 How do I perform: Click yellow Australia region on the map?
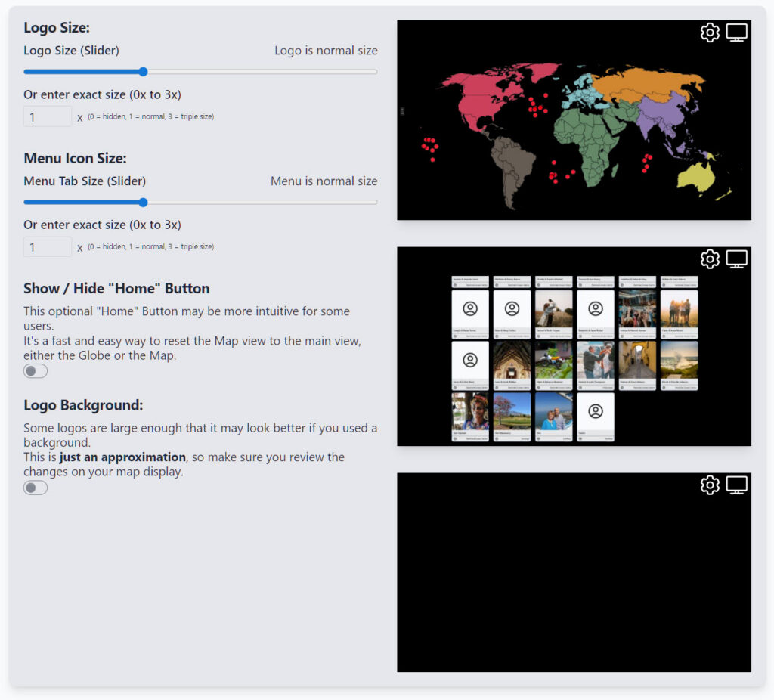point(696,178)
